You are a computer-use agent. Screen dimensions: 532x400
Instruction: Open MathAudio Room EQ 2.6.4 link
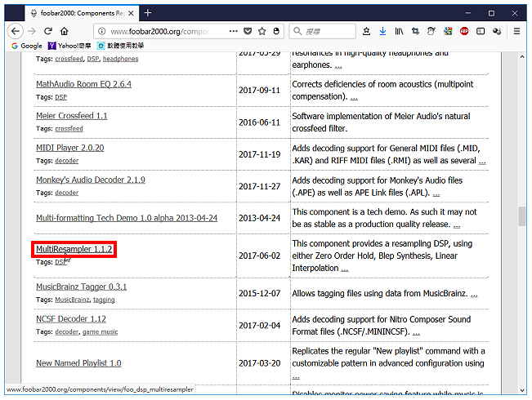pyautogui.click(x=83, y=84)
